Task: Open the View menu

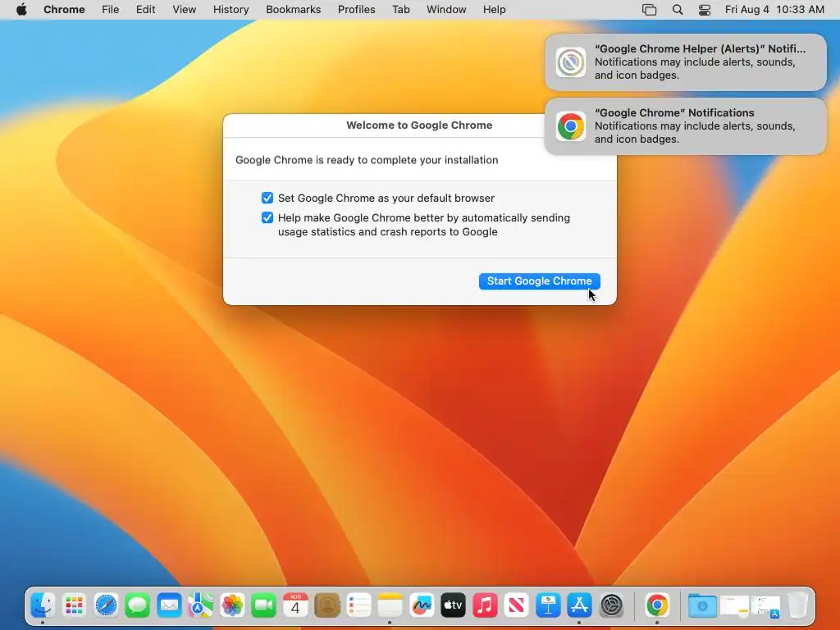Action: tap(185, 10)
